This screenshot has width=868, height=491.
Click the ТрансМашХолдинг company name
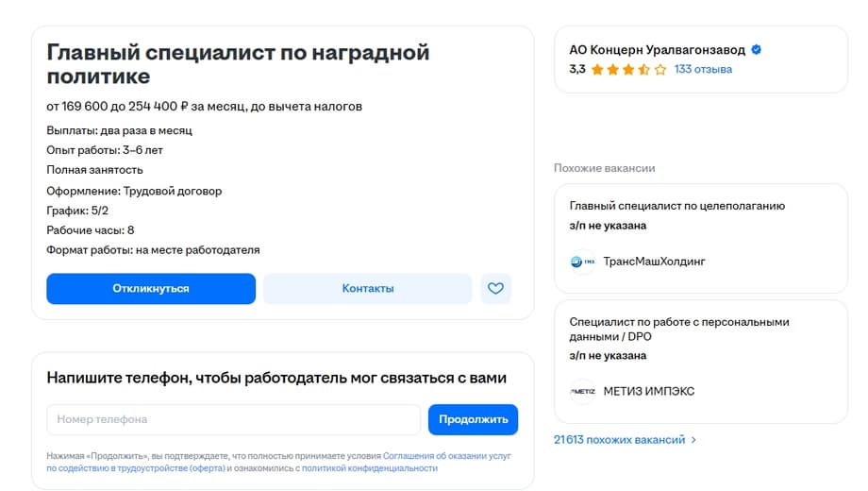[x=654, y=262]
